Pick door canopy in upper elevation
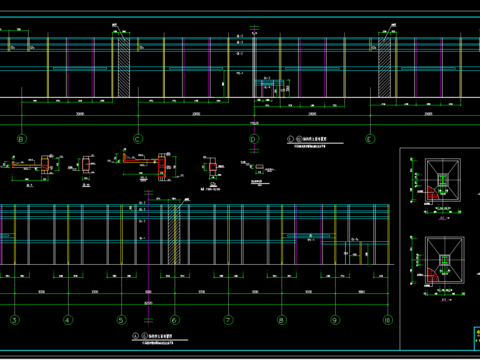The height and width of the screenshot is (360, 480). tap(269, 82)
